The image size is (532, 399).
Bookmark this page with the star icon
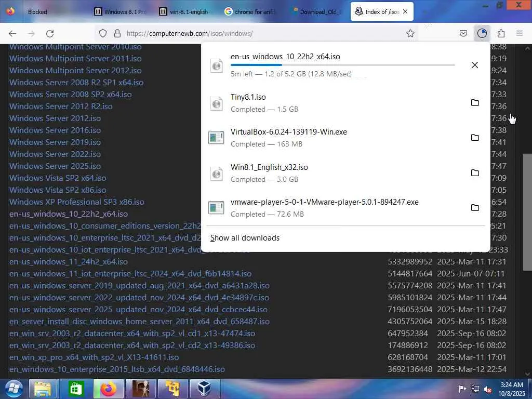[410, 33]
